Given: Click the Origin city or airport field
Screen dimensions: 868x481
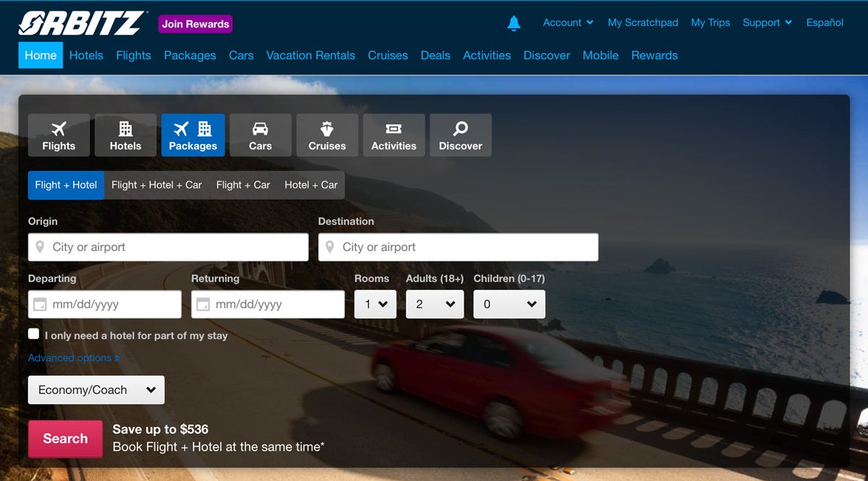Looking at the screenshot, I should pos(168,247).
